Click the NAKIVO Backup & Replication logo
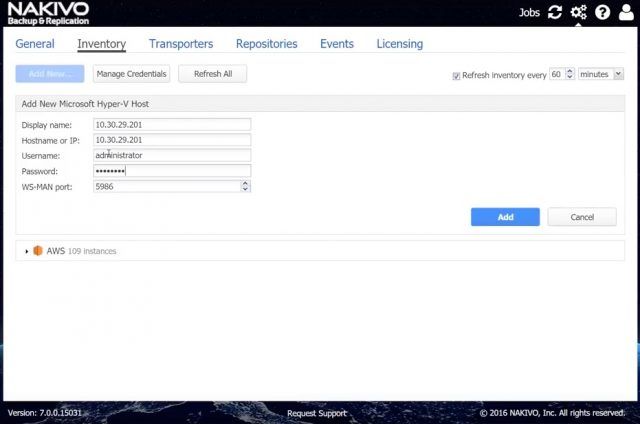 [48, 13]
